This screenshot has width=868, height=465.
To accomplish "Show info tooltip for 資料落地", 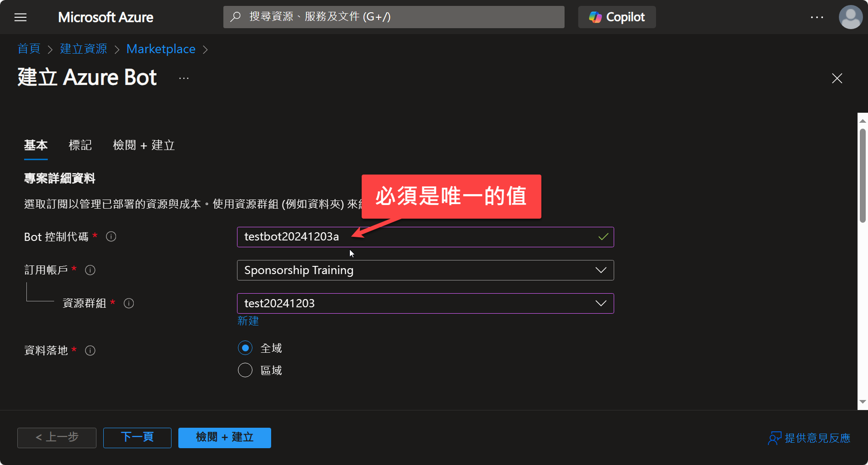I will (90, 350).
